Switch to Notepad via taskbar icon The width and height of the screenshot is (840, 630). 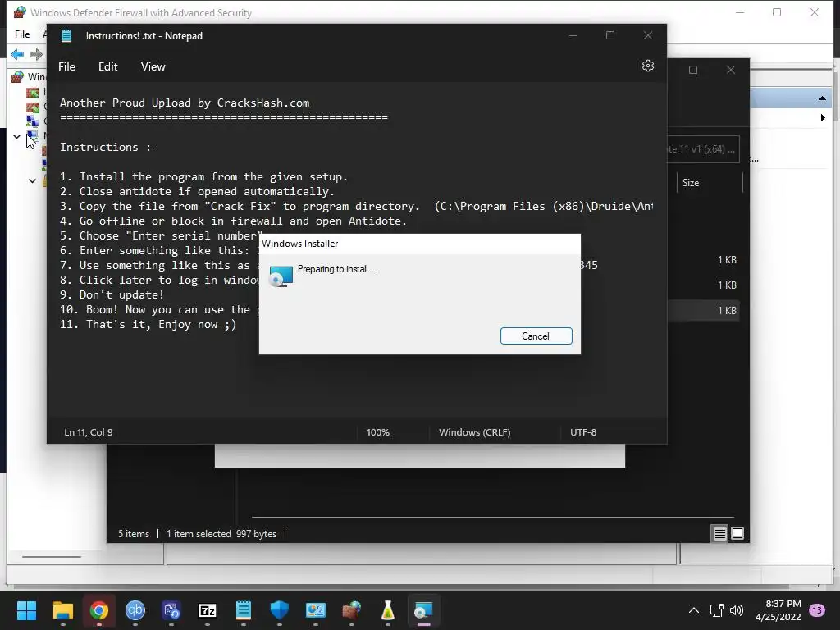(243, 610)
